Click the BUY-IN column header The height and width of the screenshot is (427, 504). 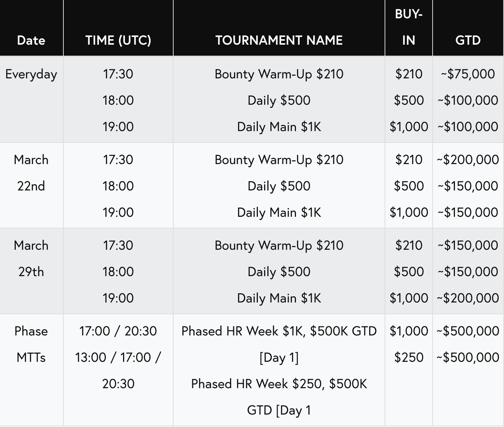coord(408,27)
